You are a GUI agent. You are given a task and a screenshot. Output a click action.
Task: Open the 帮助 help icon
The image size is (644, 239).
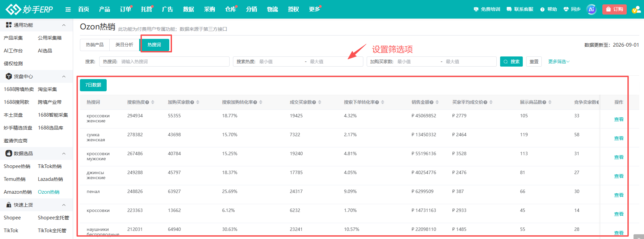pos(549,9)
